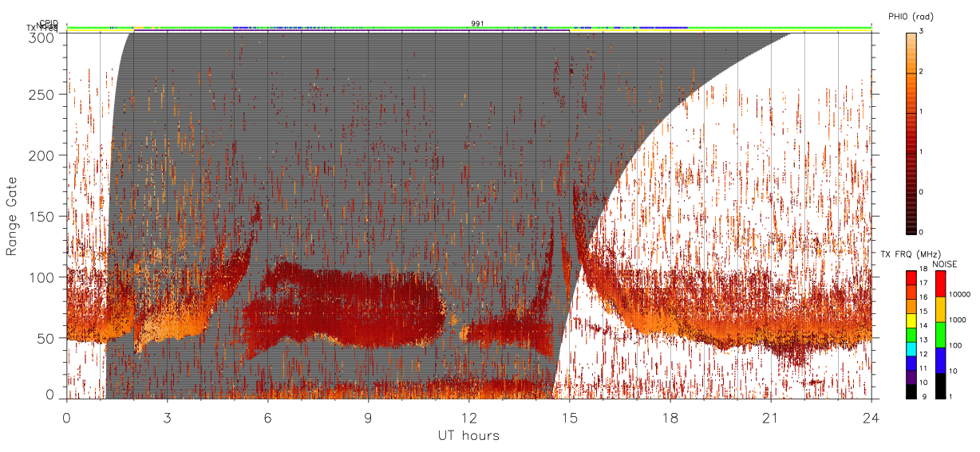Pick the red swatch in NOISE legend
This screenshot has width=980, height=452.
(x=940, y=284)
